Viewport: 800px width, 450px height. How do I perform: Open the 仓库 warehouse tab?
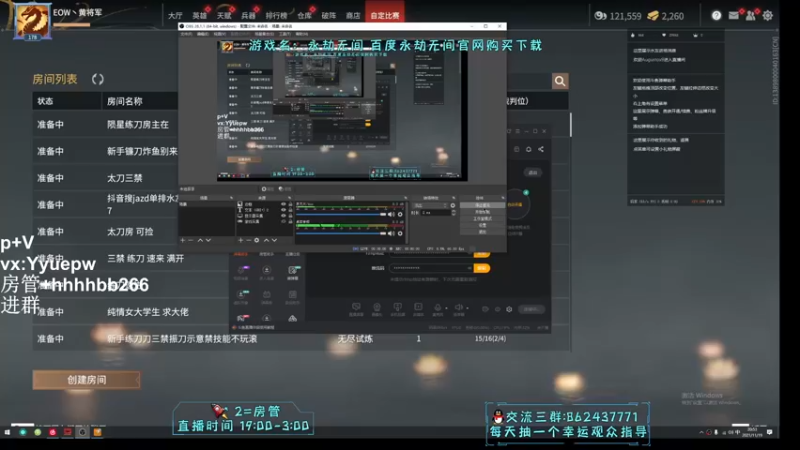304,16
